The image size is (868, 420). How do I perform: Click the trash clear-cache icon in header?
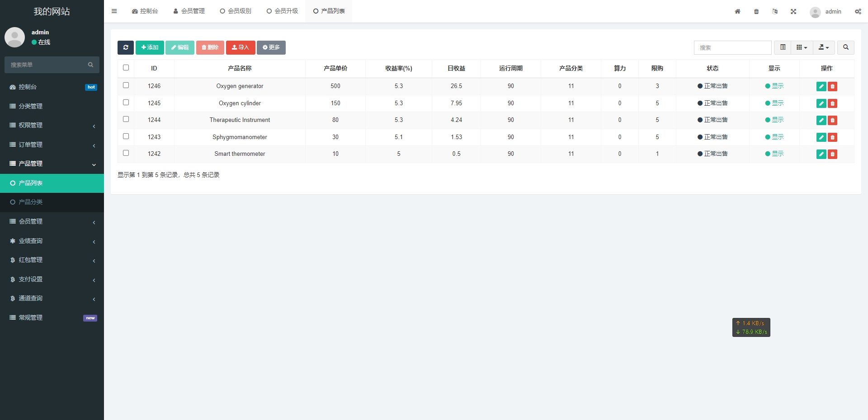click(x=756, y=11)
